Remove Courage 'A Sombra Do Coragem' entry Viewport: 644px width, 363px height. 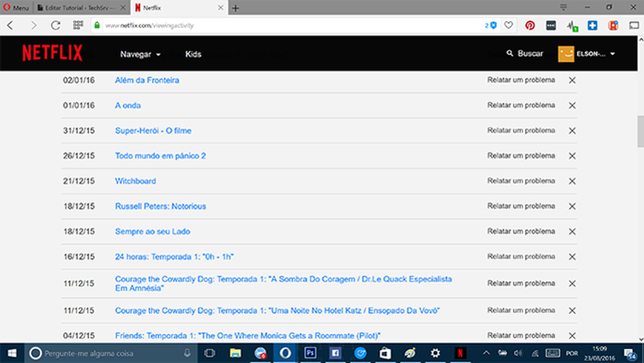[572, 284]
